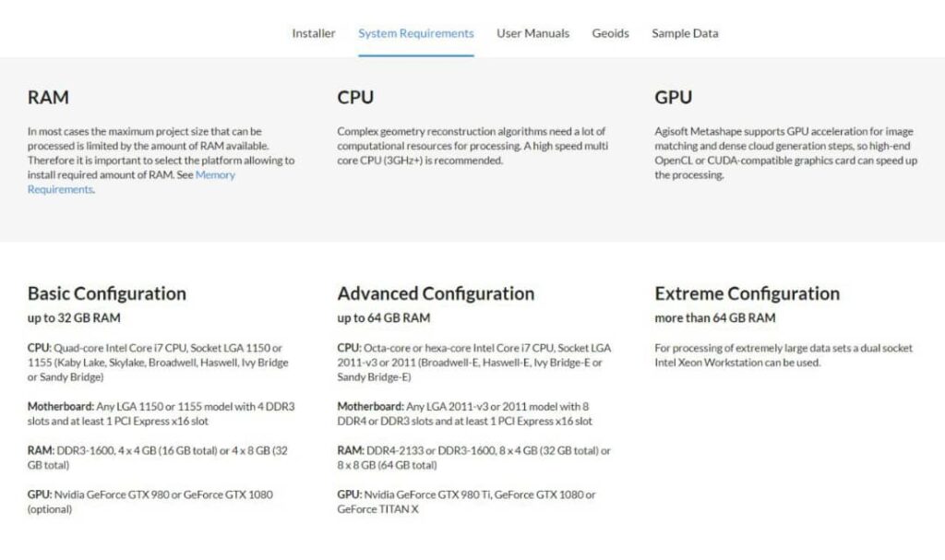Click the Basic Configuration heading
The width and height of the screenshot is (945, 560).
[107, 293]
